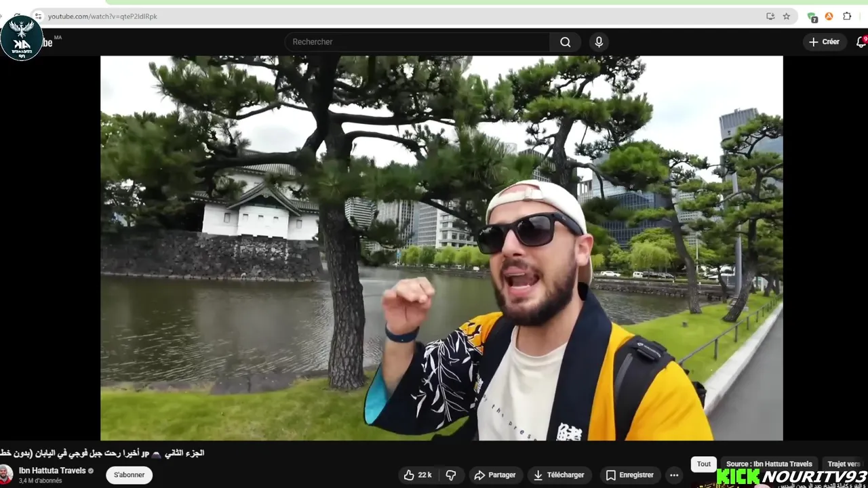Bookmark this page with star icon
Viewport: 868px width, 488px height.
787,16
